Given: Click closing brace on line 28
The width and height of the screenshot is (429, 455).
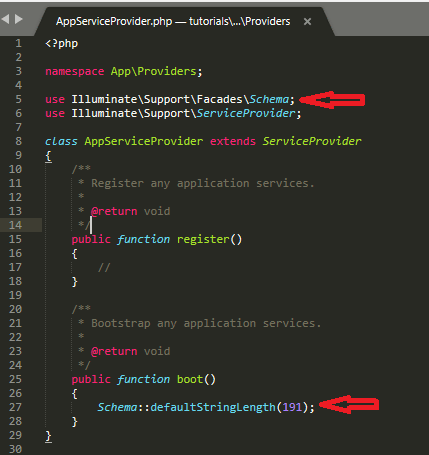Looking at the screenshot, I should point(75,422).
